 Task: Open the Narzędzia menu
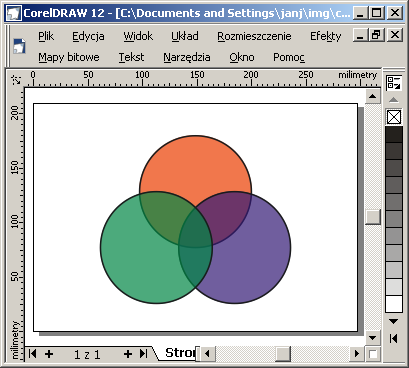[x=187, y=57]
